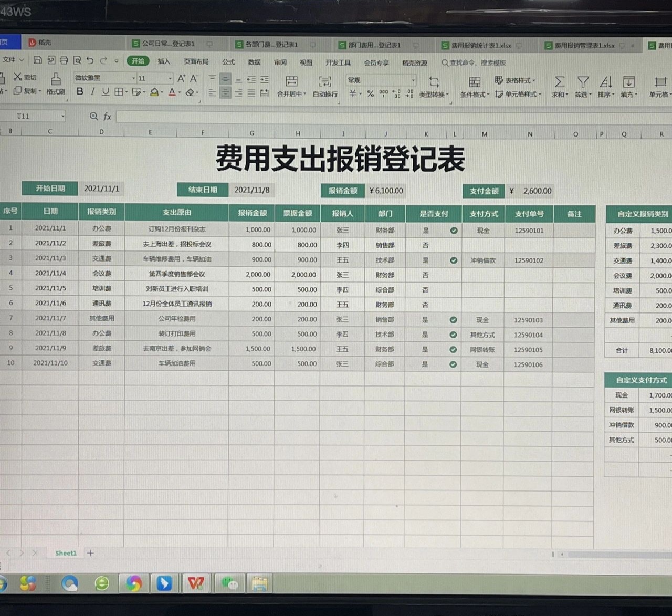Toggle italic formatting
This screenshot has width=672, height=616.
(x=92, y=91)
